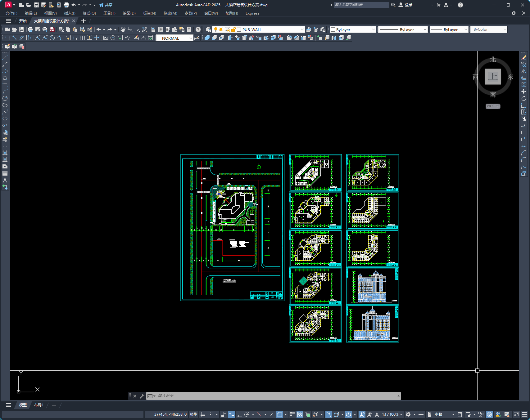Toggle dynamic input in status bar

point(232,414)
